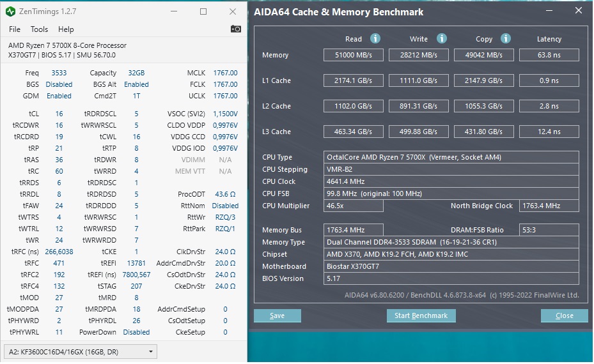The width and height of the screenshot is (594, 364).
Task: Click the Freq value 3533
Action: [x=59, y=73]
